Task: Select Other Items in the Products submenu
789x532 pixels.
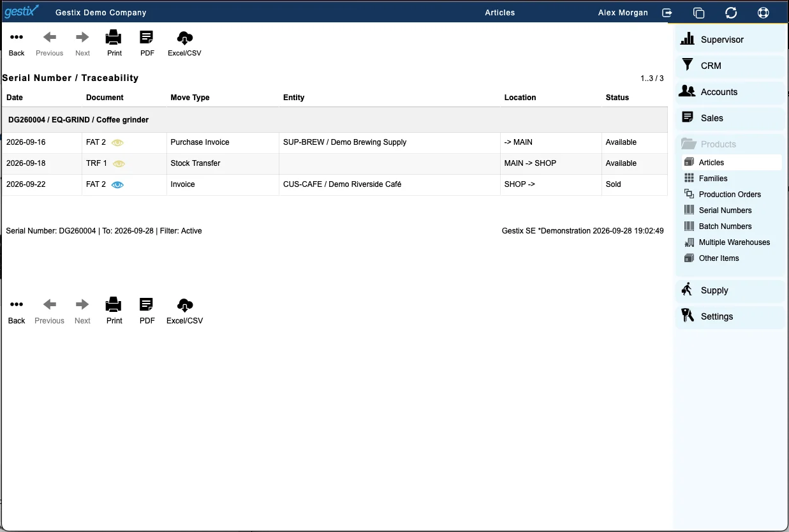Action: point(732,258)
